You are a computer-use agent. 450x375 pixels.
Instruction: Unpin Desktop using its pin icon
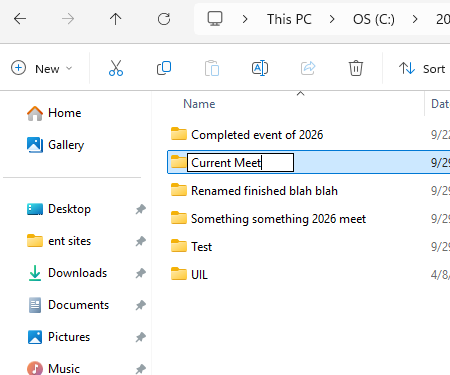(141, 209)
